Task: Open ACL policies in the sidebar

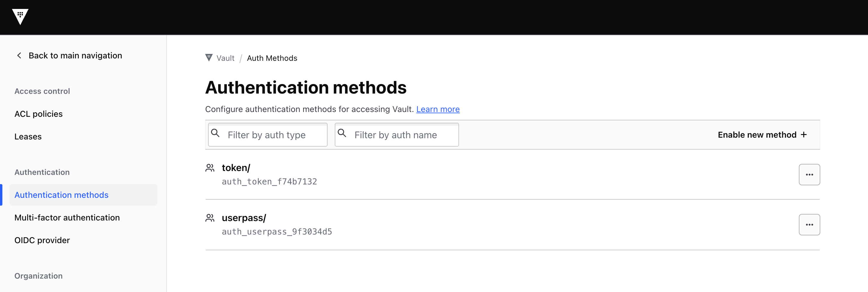Action: click(38, 114)
